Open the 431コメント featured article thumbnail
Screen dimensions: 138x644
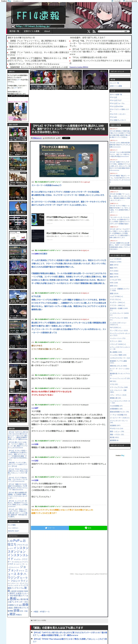click(x=43, y=80)
